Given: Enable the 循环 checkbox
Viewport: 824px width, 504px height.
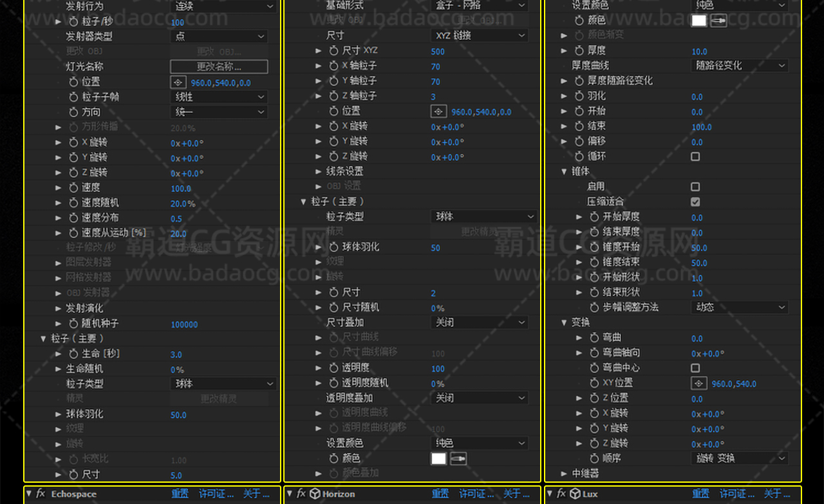Looking at the screenshot, I should (695, 156).
